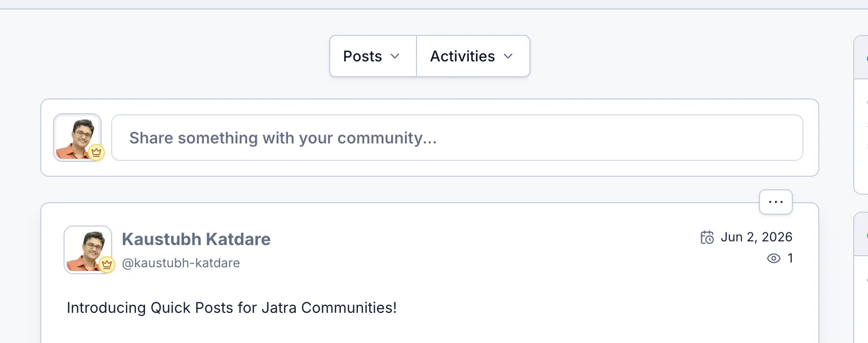
Task: Click the @kaustubh-katdare handle
Action: [x=181, y=263]
